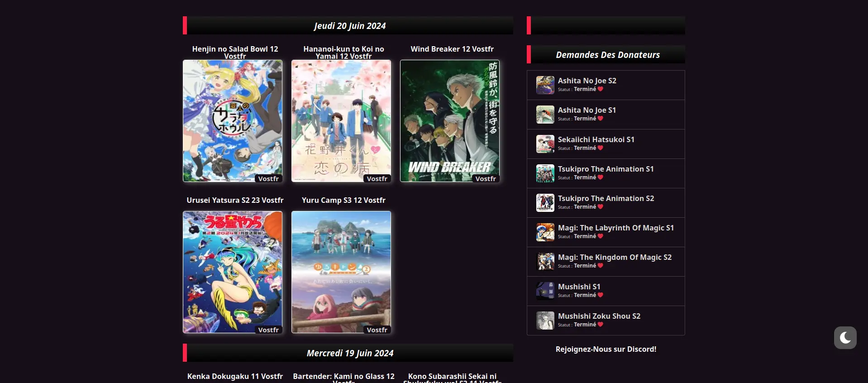Click the Tsukipro The Animation S2 thumbnail icon
This screenshot has height=383, width=868.
(x=545, y=203)
